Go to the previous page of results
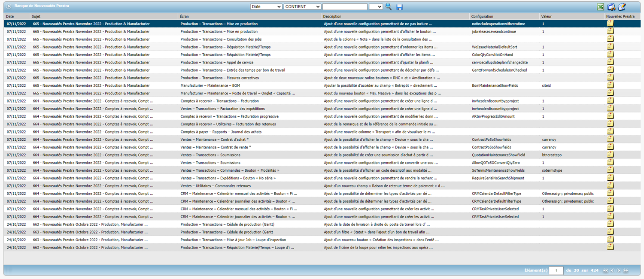 pos(612,270)
